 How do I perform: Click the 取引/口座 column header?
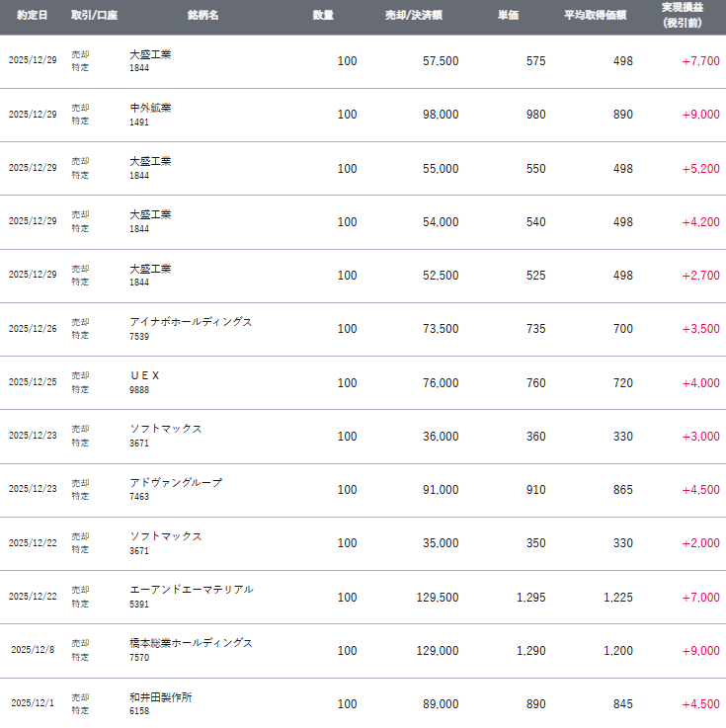(94, 16)
